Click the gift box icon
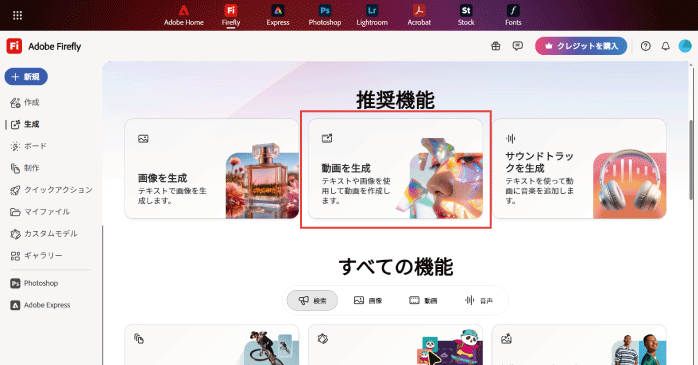Image resolution: width=698 pixels, height=365 pixels. coord(495,46)
